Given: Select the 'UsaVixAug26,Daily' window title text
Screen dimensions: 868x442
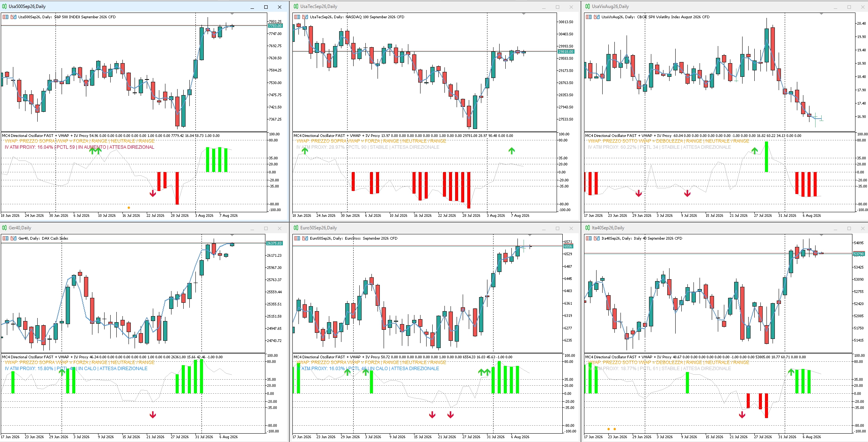Looking at the screenshot, I should point(610,6).
